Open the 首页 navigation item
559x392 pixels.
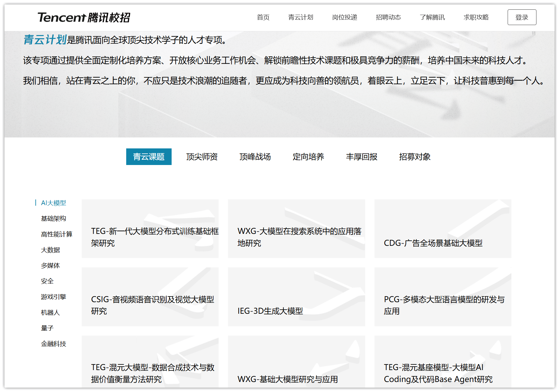263,17
